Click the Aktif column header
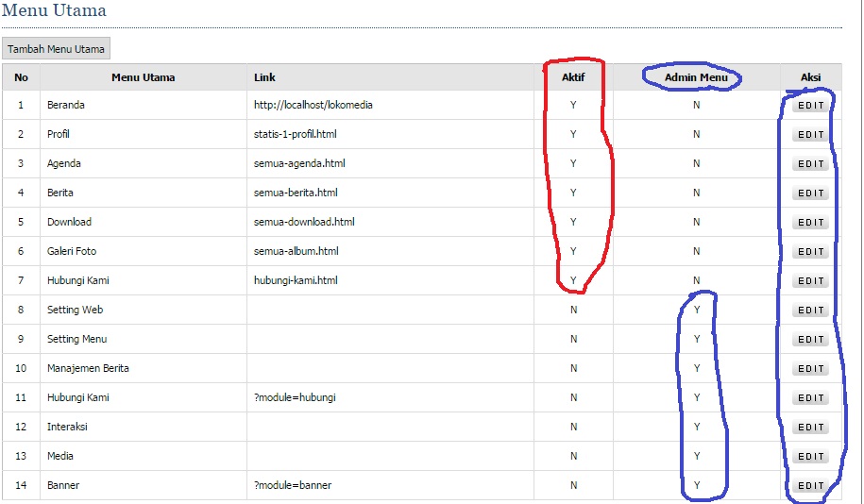This screenshot has width=864, height=504. coord(573,77)
